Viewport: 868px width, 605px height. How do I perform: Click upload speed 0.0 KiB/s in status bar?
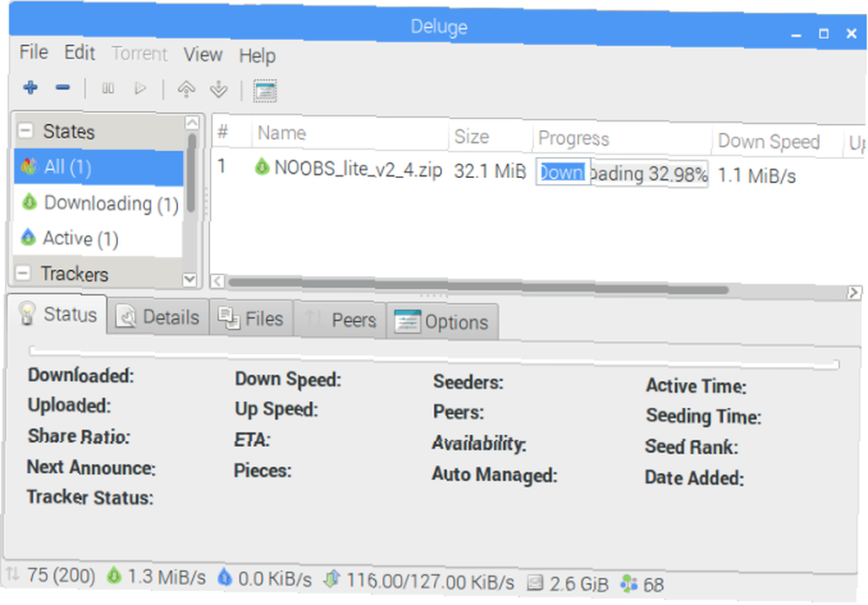265,579
